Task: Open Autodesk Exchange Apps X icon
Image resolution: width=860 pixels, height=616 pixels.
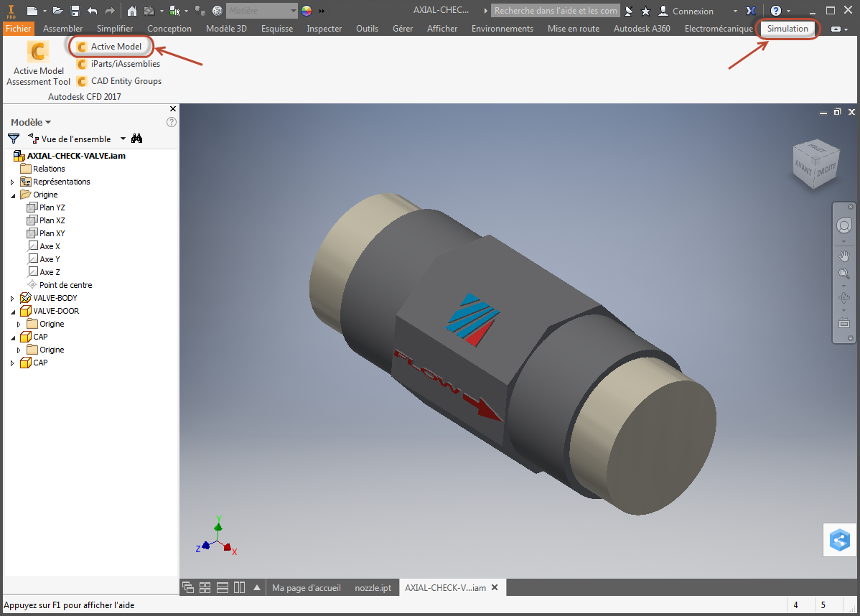Action: [x=751, y=11]
